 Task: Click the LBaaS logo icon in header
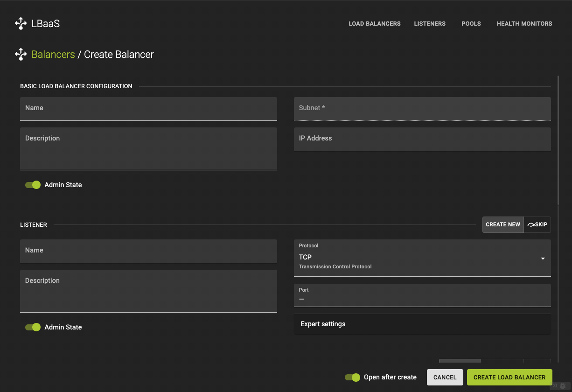tap(21, 23)
